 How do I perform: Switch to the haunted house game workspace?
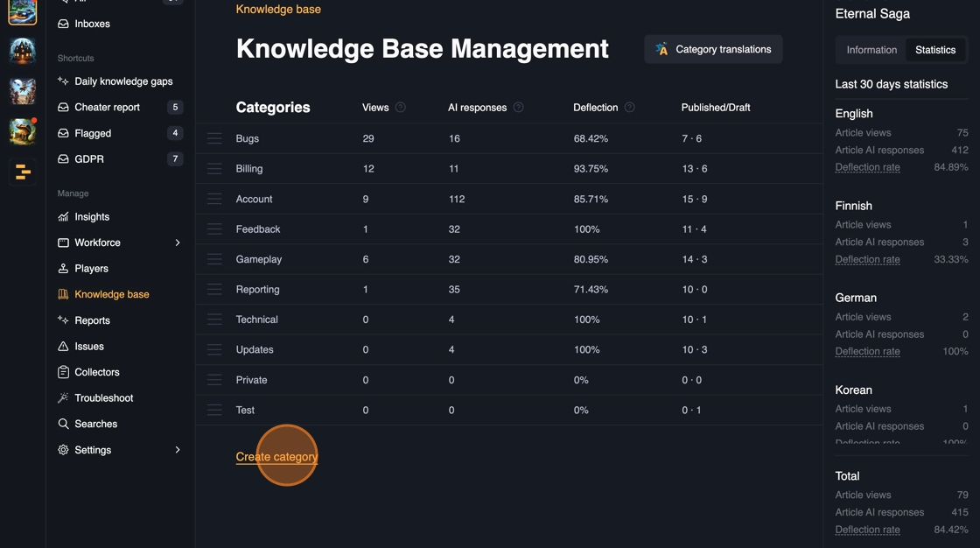point(23,51)
